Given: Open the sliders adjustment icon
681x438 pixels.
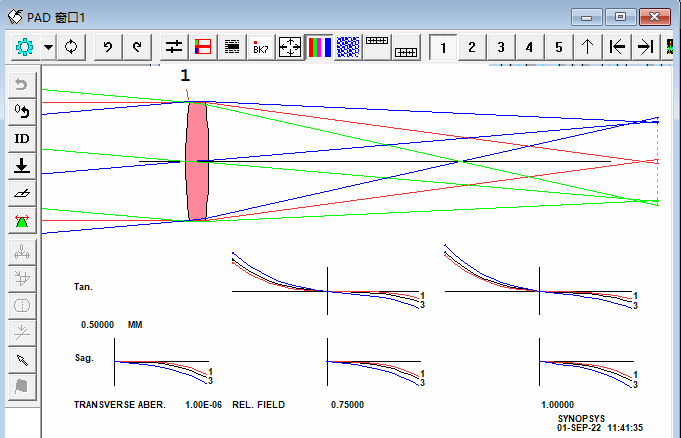Looking at the screenshot, I should coord(174,47).
